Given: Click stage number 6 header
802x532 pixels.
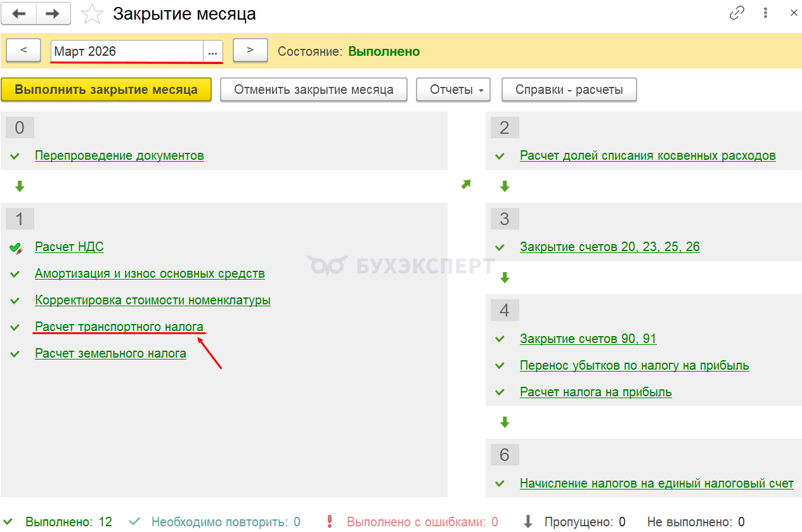Looking at the screenshot, I should pos(505,455).
